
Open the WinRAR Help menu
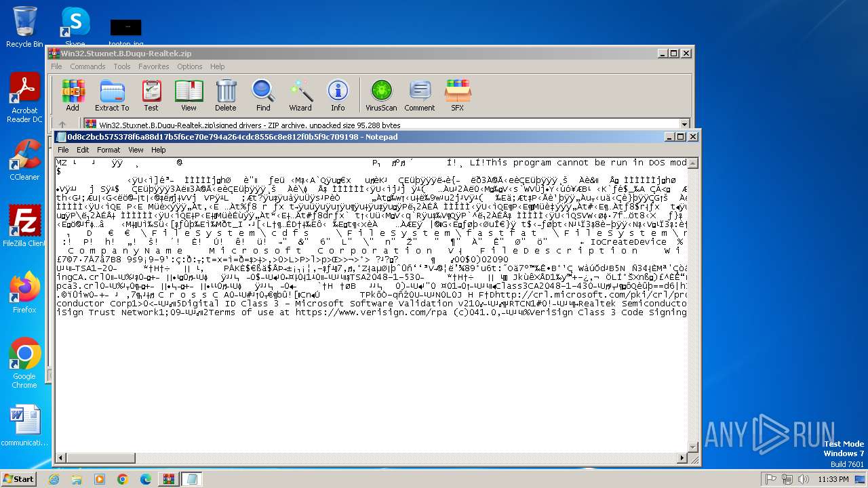coord(217,66)
